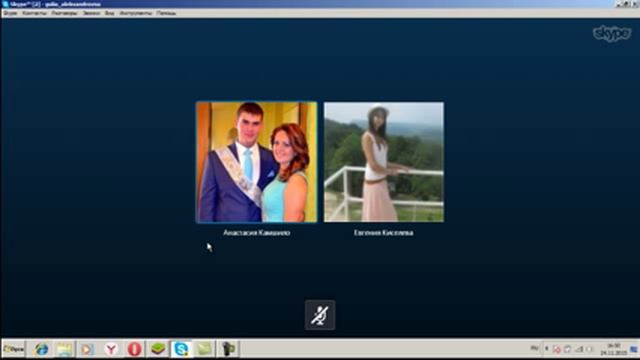Open the volume tray icon
The width and height of the screenshot is (640, 360).
(x=589, y=349)
